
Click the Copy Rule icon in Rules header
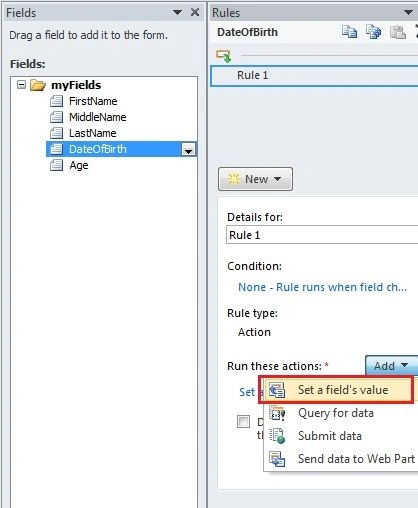click(x=349, y=32)
